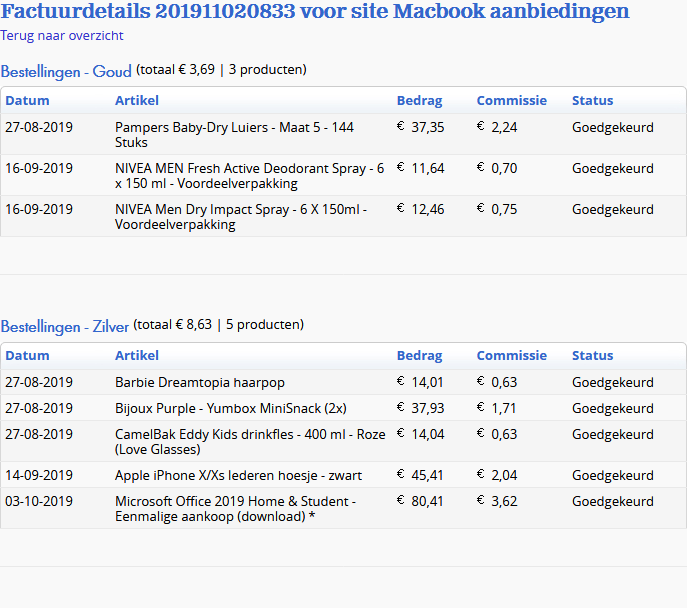Viewport: 687px width, 608px height.
Task: Click amount € 12,46 in Goud table
Action: 421,209
